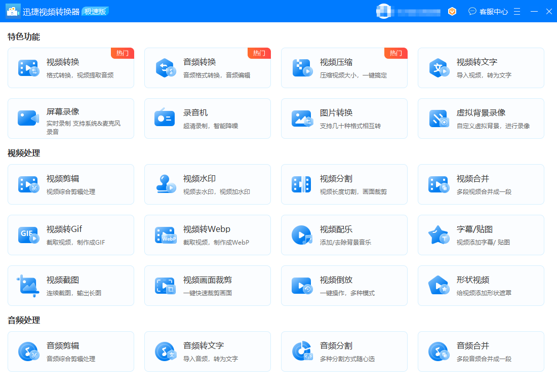Image resolution: width=557 pixels, height=392 pixels.
Task: Click 视频去水印，视频加水印 description
Action: pos(217,192)
